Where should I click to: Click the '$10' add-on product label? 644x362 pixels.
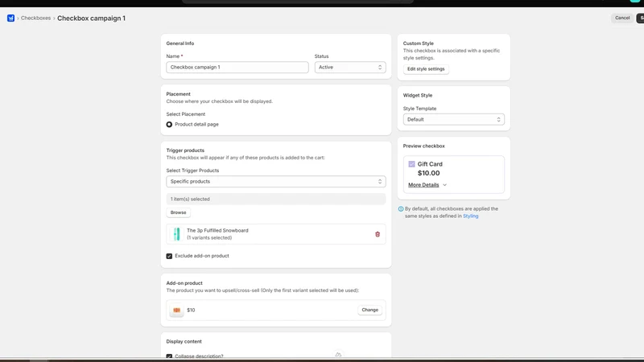click(x=191, y=311)
